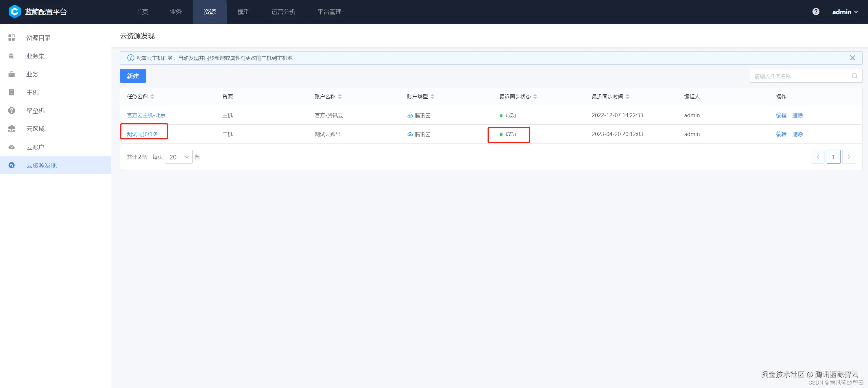Switch to 模型 top navigation tab
Image resolution: width=868 pixels, height=388 pixels.
[x=243, y=12]
